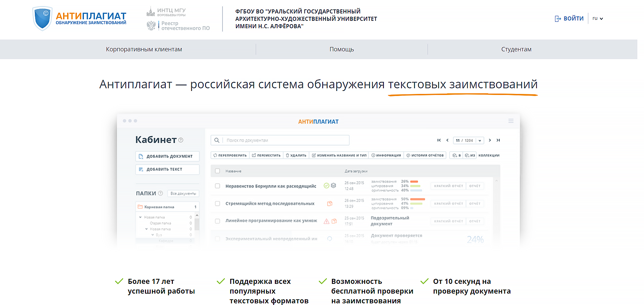The width and height of the screenshot is (644, 305).
Task: Open the ru language dropdown
Action: (598, 18)
